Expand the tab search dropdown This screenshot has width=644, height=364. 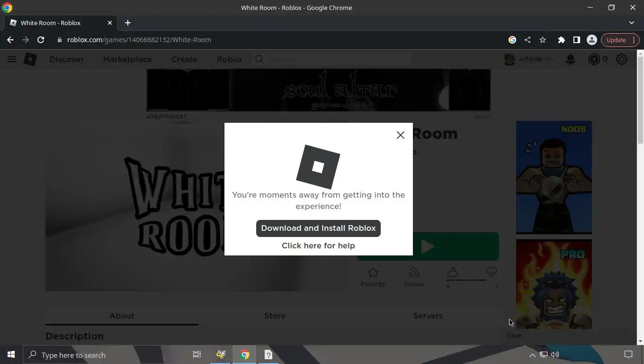pyautogui.click(x=631, y=23)
